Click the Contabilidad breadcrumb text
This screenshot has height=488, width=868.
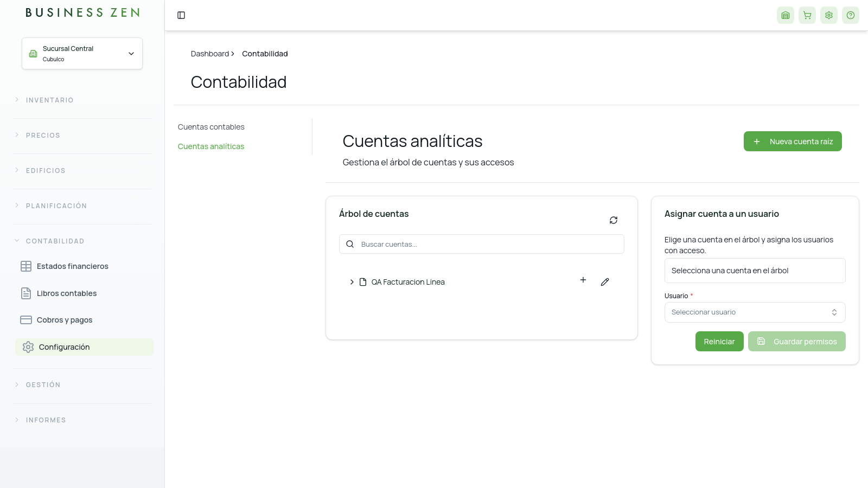click(x=265, y=54)
